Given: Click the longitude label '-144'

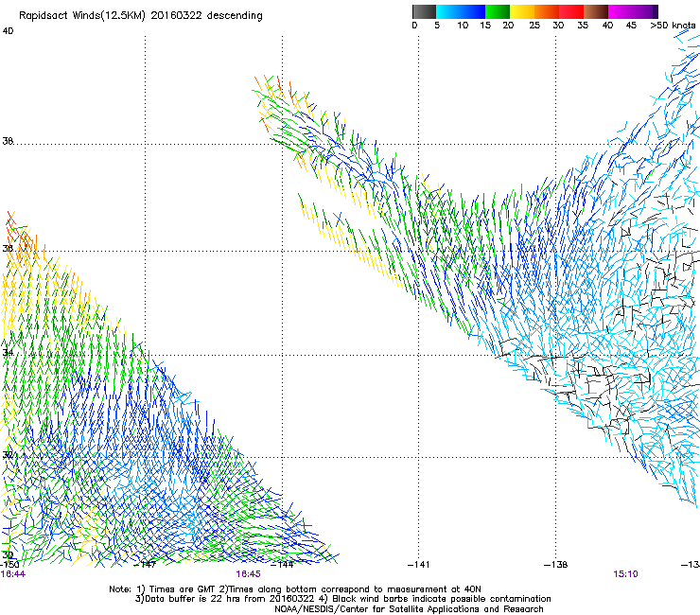Looking at the screenshot, I should pos(283,565).
